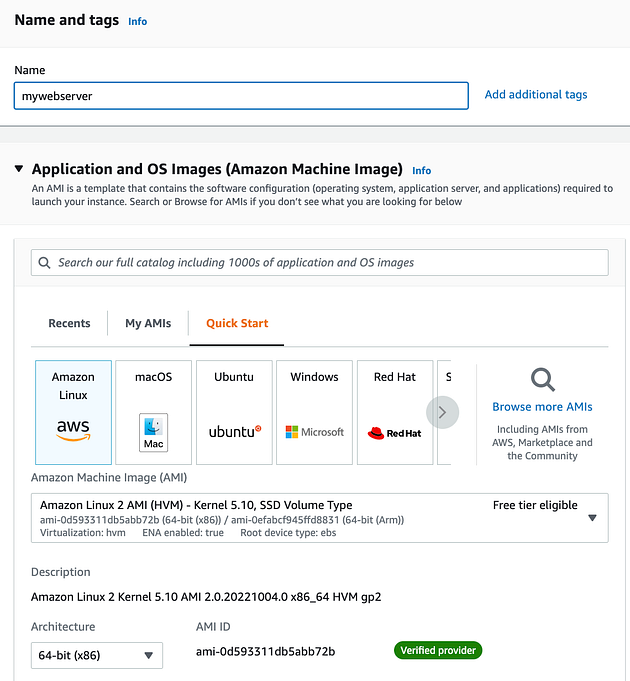This screenshot has width=630, height=681.
Task: Open Add additional tags link
Action: (x=536, y=95)
